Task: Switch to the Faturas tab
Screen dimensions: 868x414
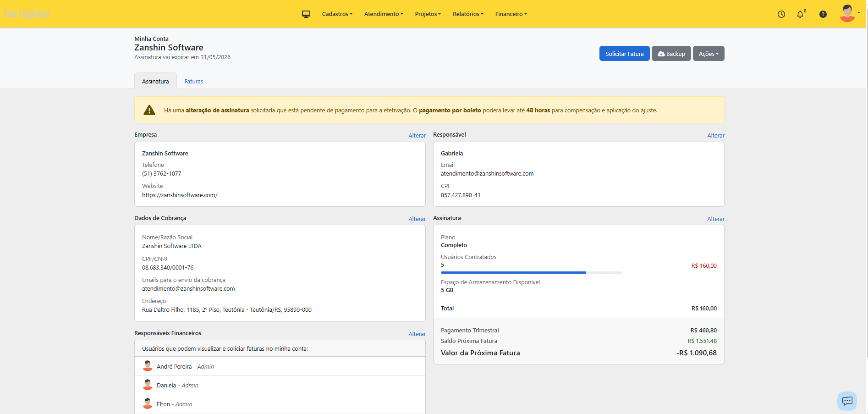Action: (x=193, y=82)
